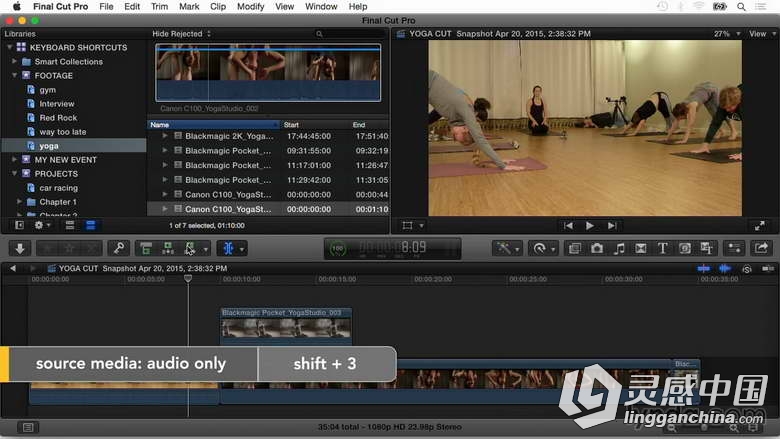This screenshot has height=439, width=780.
Task: Expand the Blackmagic 2K_Yoga clip row
Action: click(x=165, y=136)
